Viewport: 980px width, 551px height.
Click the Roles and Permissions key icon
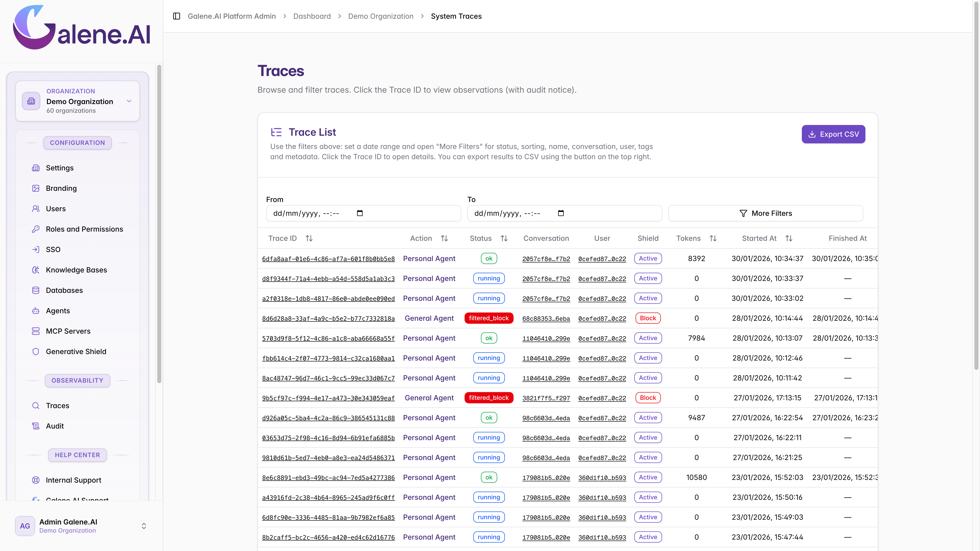(36, 229)
